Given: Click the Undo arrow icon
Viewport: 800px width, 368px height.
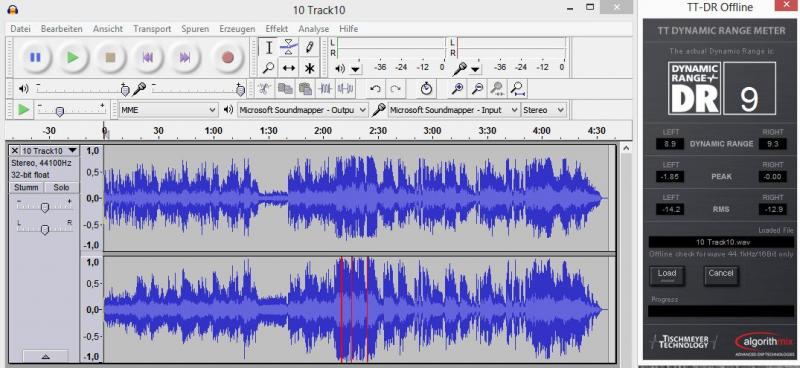Looking at the screenshot, I should click(x=376, y=89).
